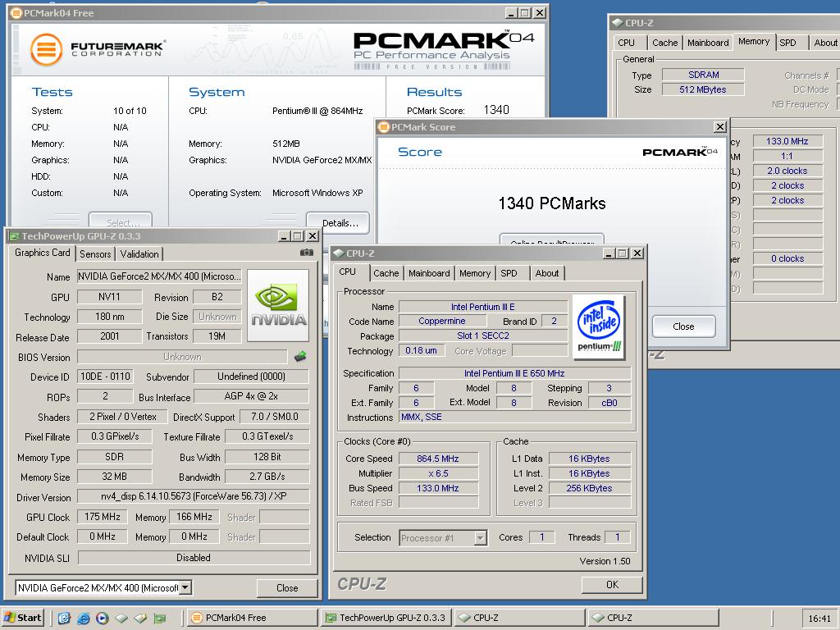Click the PCMark04 Free title bar icon
Viewport: 840px width, 630px height.
click(16, 13)
